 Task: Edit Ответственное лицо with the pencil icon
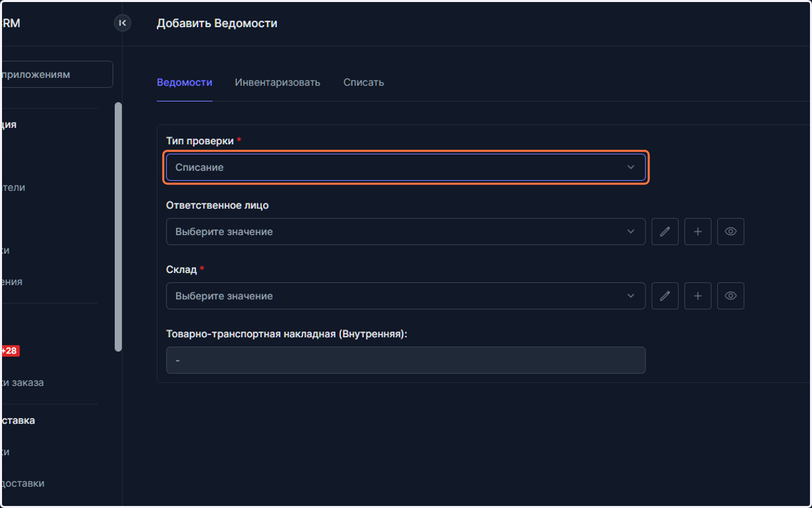665,232
